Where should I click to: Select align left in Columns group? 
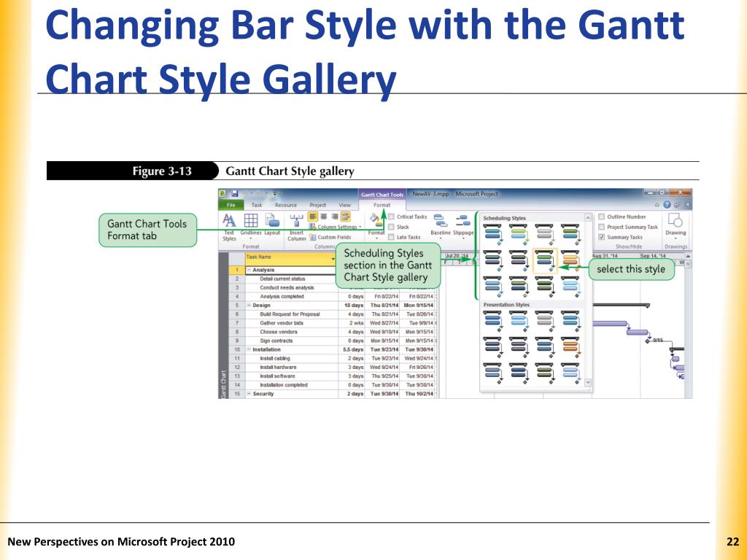click(313, 217)
